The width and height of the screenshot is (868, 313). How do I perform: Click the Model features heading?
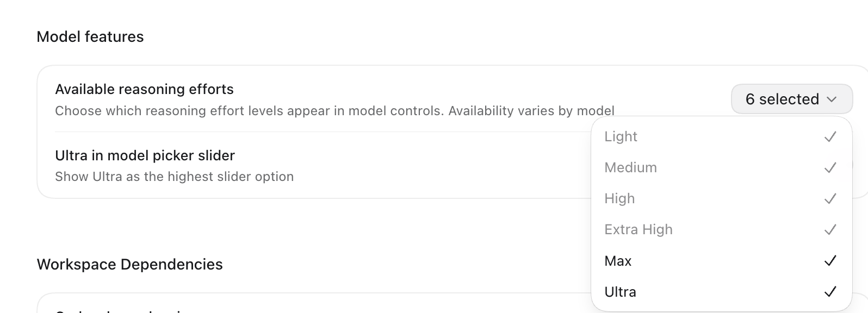point(90,36)
